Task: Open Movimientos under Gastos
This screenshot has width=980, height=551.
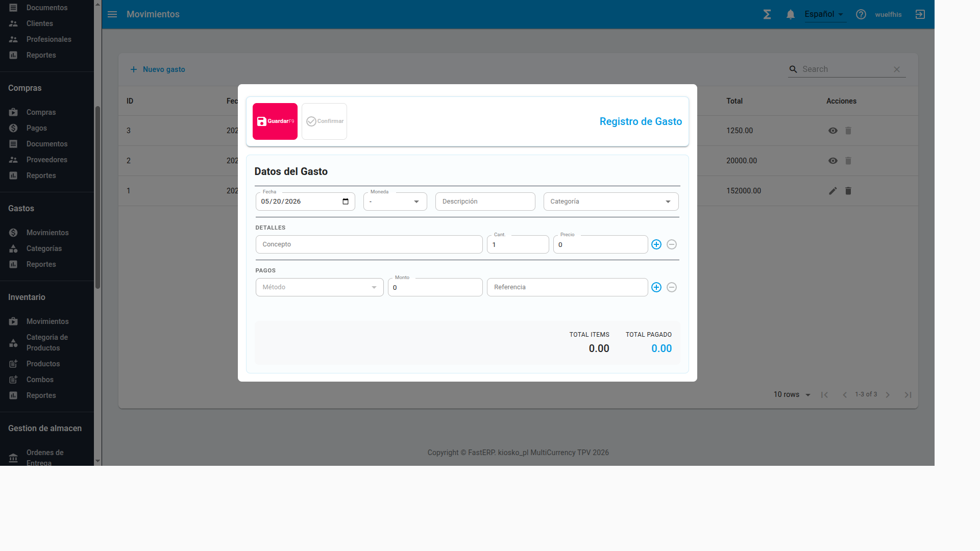Action: click(47, 233)
